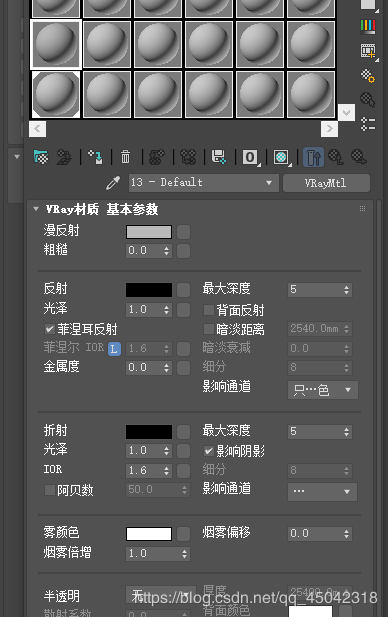Click spinner of 金属度 value
388x617 pixels.
(166, 368)
